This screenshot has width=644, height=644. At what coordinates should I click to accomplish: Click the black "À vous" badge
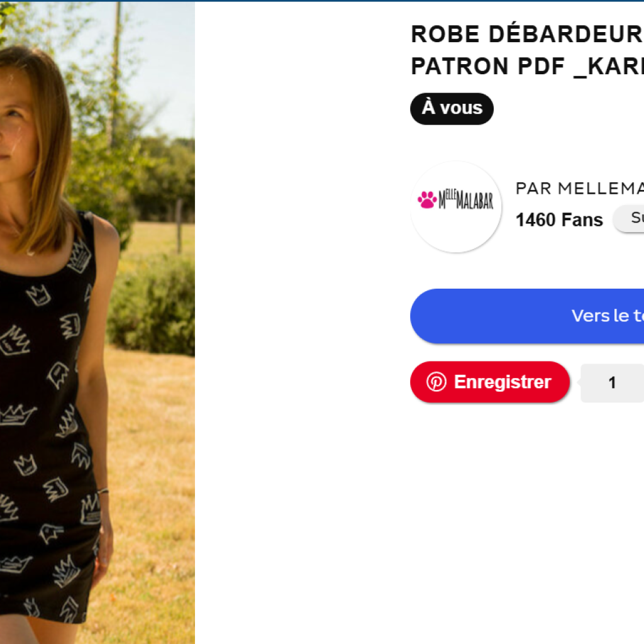click(452, 108)
